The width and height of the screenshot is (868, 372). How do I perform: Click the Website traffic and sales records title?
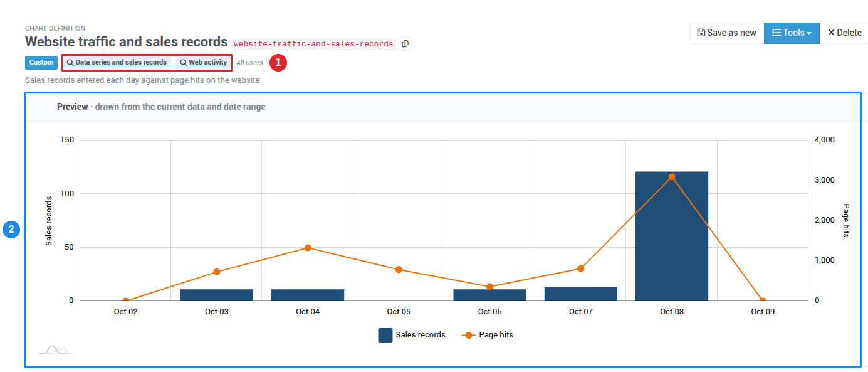126,42
